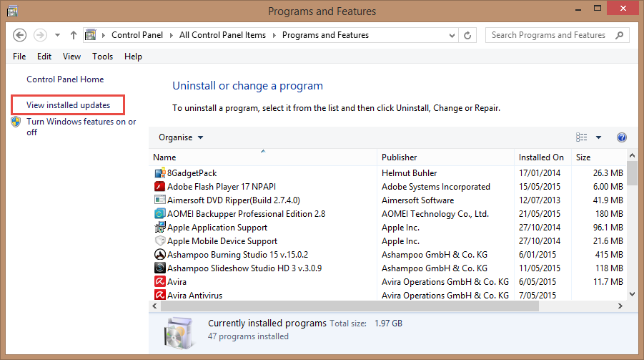The width and height of the screenshot is (644, 360).
Task: Click the Apple Application Support icon
Action: pos(160,227)
